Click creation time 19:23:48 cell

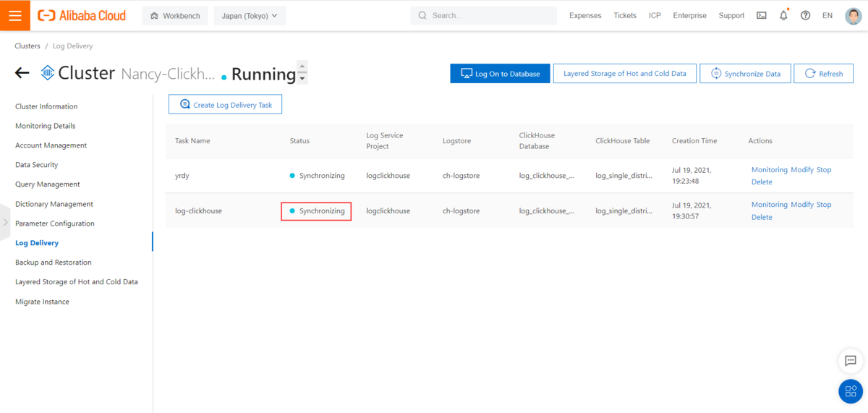[x=692, y=176]
